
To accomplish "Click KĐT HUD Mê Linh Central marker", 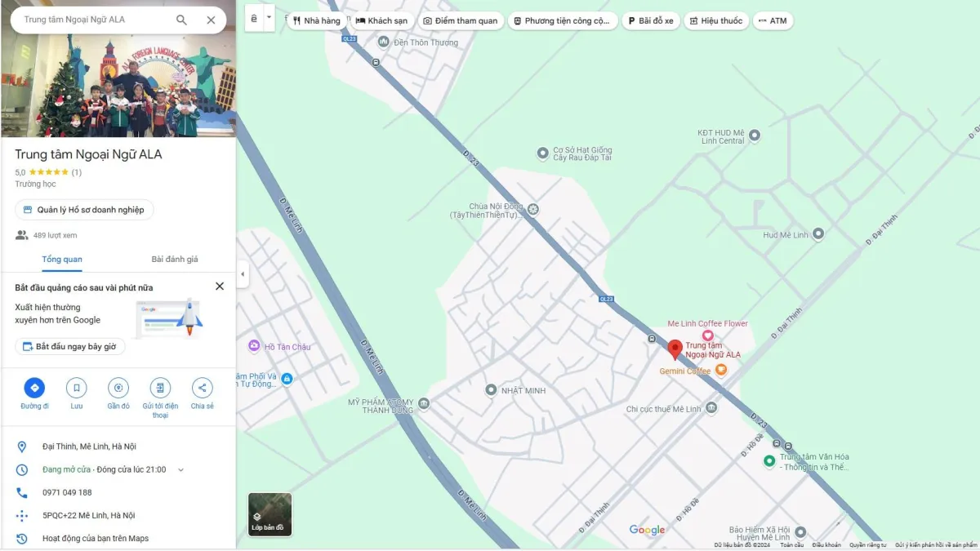I will 755,136.
